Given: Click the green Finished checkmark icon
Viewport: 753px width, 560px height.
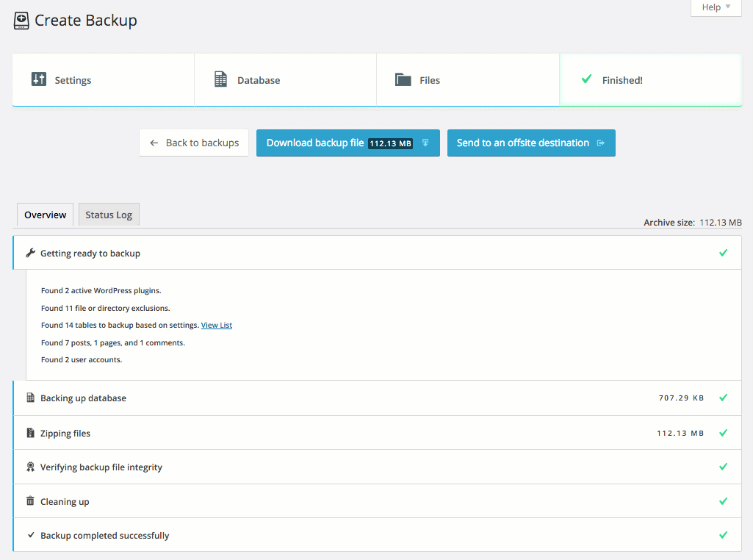Looking at the screenshot, I should tap(586, 79).
